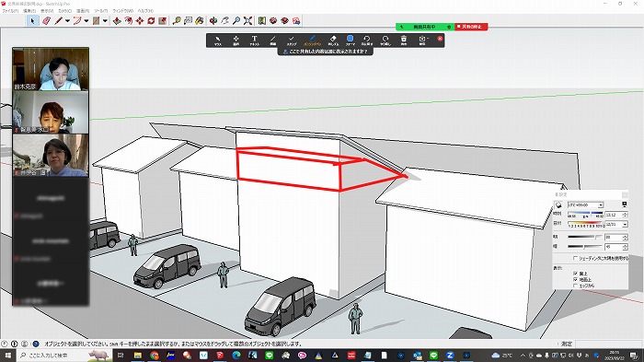The height and width of the screenshot is (362, 644).
Task: Select the Rectangle shape tool
Action: tap(96, 20)
